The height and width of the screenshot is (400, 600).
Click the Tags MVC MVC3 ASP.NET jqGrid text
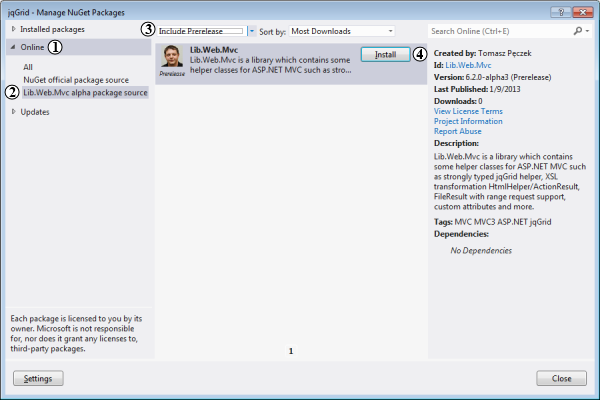[x=492, y=222]
